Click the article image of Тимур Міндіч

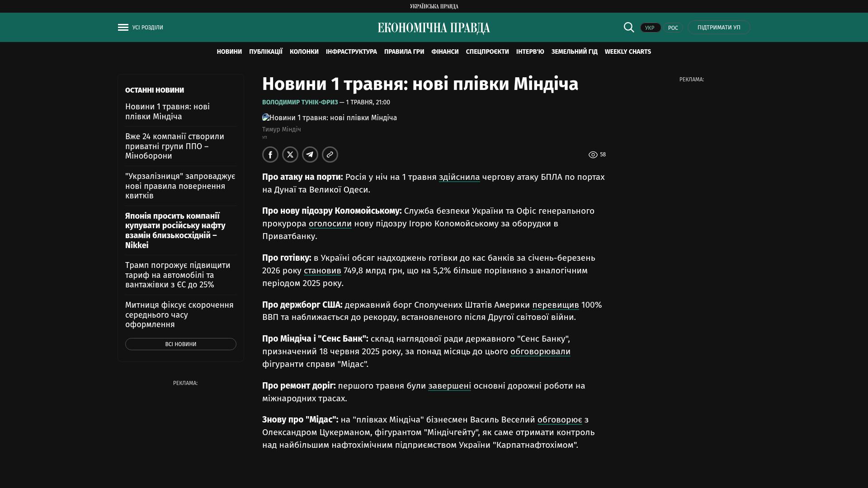click(330, 117)
